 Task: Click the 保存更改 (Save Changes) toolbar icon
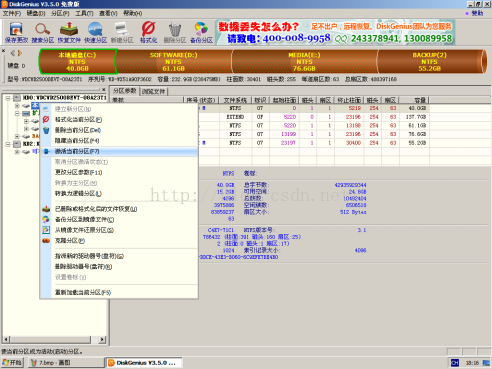[x=16, y=33]
